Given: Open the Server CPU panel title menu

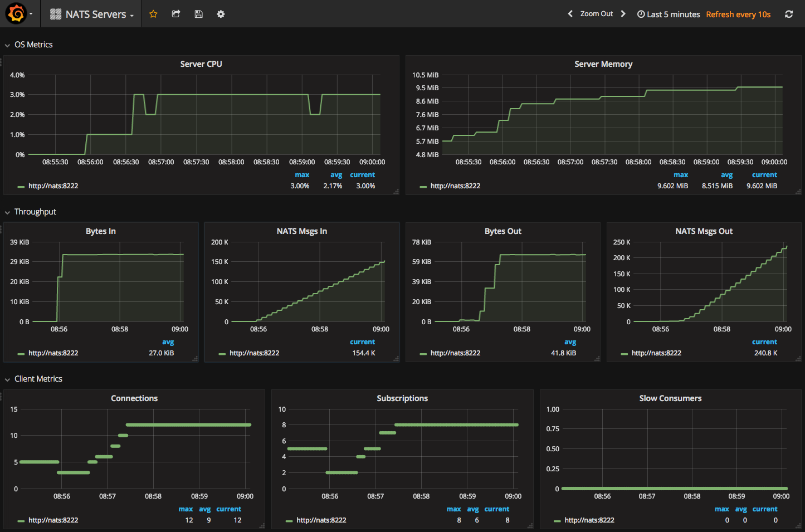Looking at the screenshot, I should pyautogui.click(x=201, y=64).
